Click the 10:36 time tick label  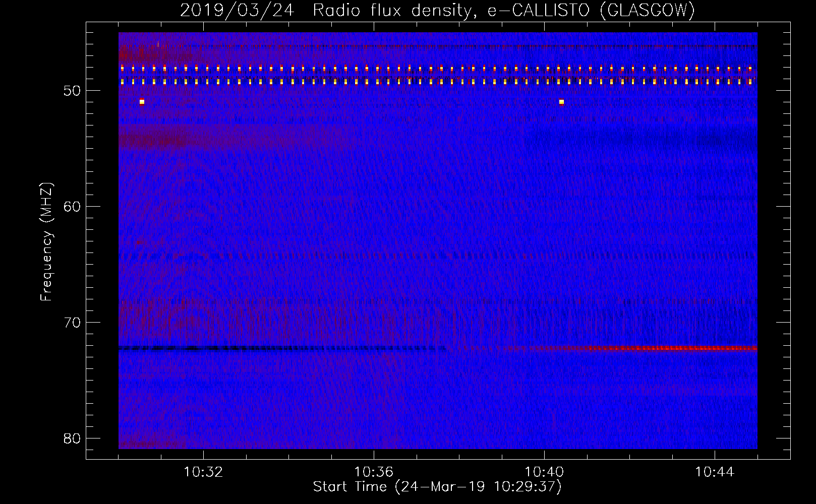click(374, 472)
